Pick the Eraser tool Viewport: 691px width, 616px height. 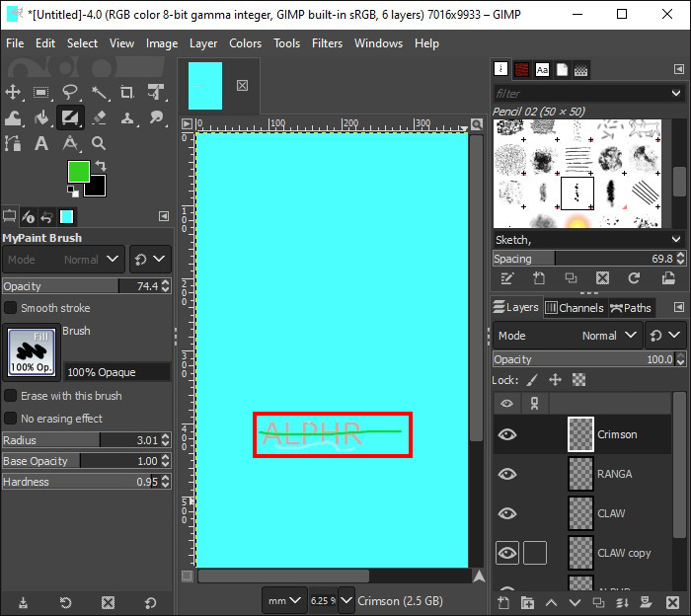tap(99, 118)
